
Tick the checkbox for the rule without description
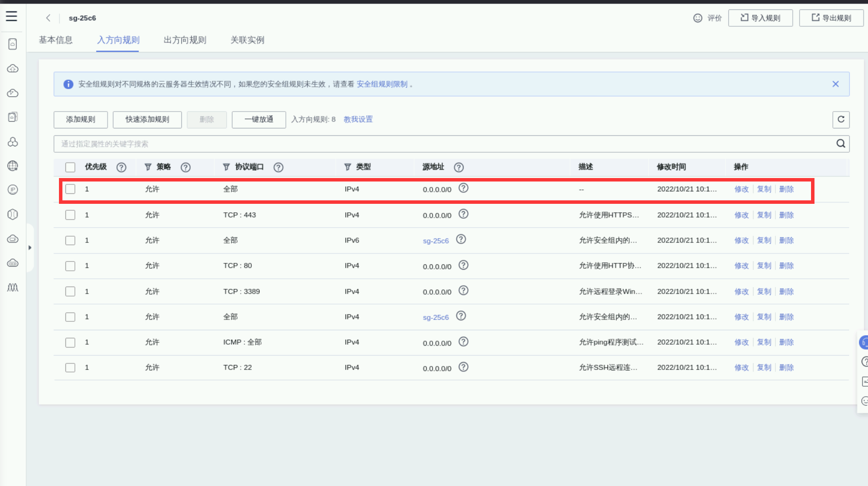pyautogui.click(x=70, y=189)
